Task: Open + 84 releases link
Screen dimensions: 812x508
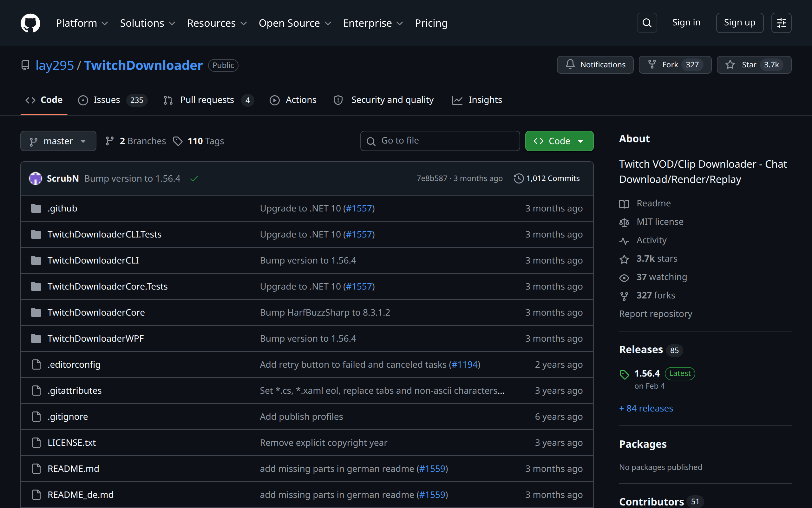Action: click(x=646, y=409)
